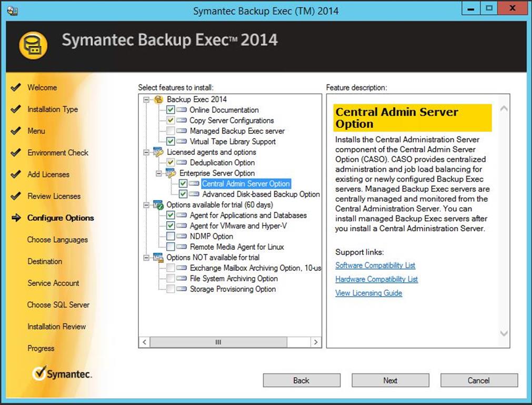Click the drive icon beside Copy Server Configurations
The height and width of the screenshot is (405, 532).
tap(182, 121)
